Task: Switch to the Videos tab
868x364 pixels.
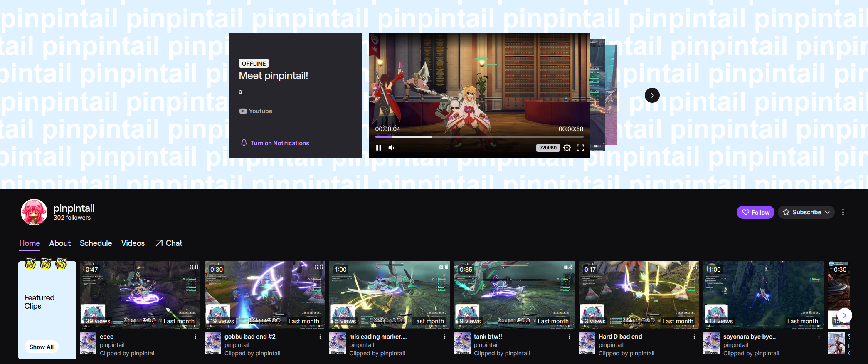Action: click(x=133, y=243)
